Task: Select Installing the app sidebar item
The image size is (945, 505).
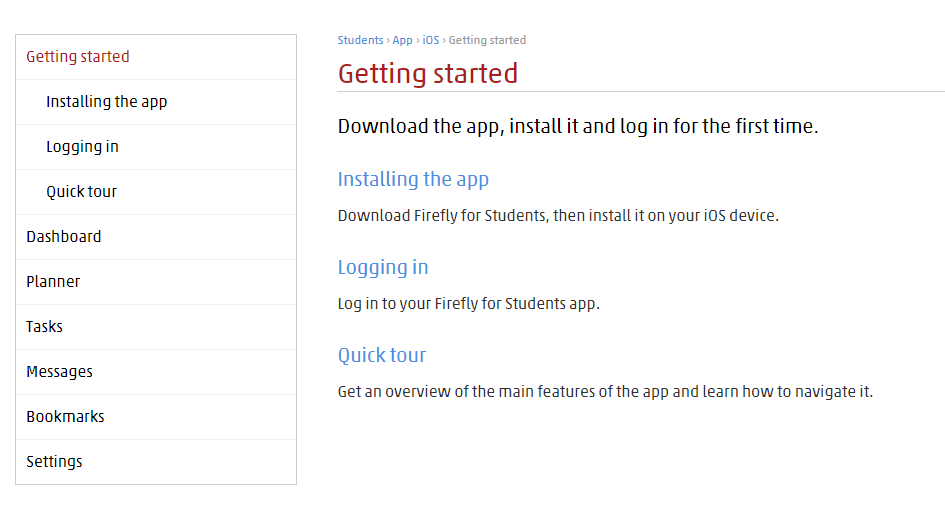Action: 155,102
